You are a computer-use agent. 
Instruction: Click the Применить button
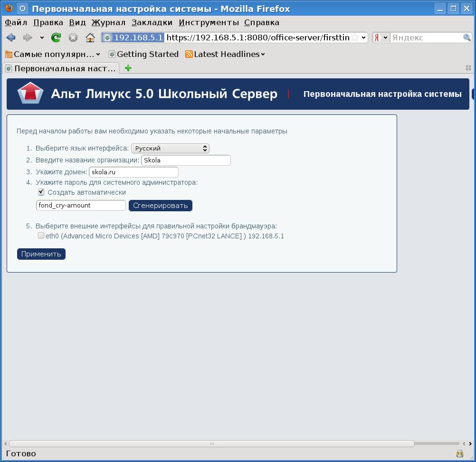tap(41, 254)
